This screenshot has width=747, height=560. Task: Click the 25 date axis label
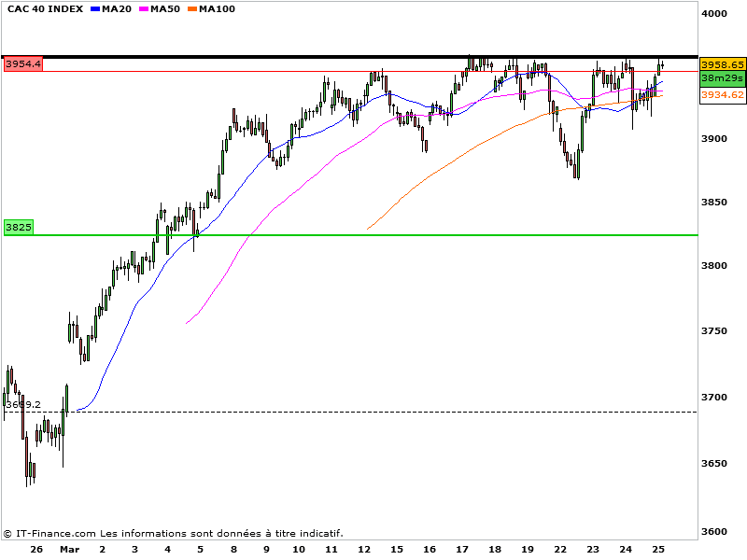pyautogui.click(x=658, y=550)
